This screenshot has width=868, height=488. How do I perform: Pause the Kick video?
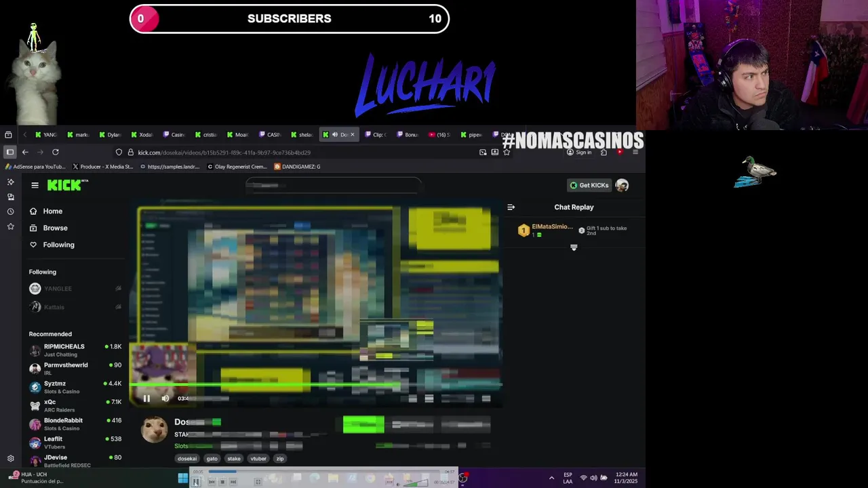[146, 399]
